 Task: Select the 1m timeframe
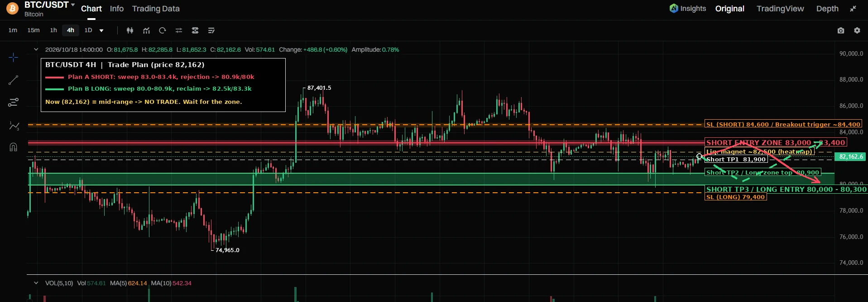pos(13,30)
